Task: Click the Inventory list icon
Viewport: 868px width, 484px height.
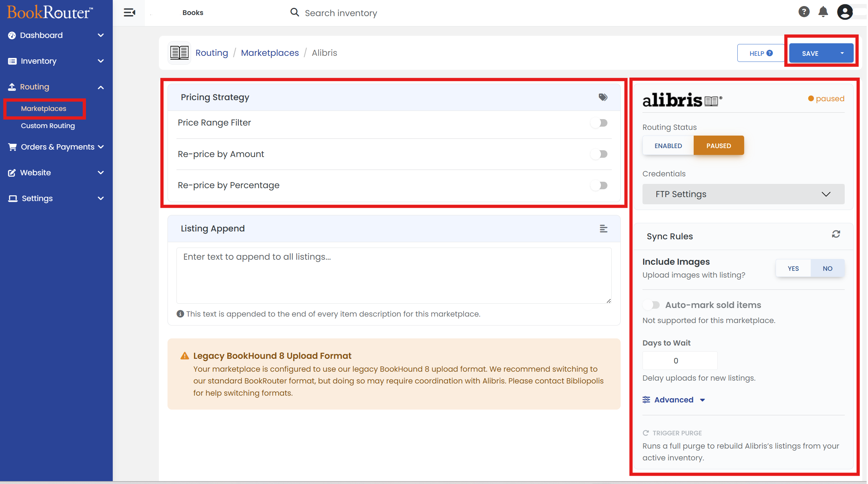Action: click(12, 61)
